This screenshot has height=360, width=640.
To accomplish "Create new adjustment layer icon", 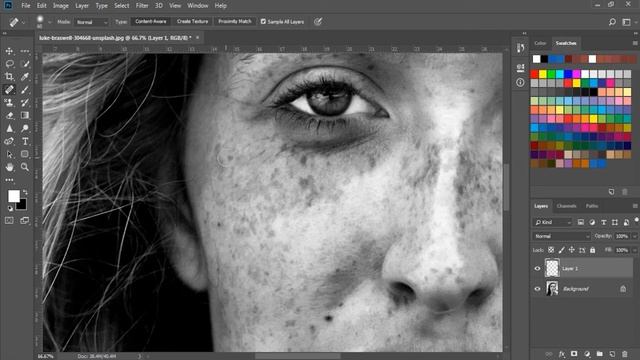I will coord(587,354).
